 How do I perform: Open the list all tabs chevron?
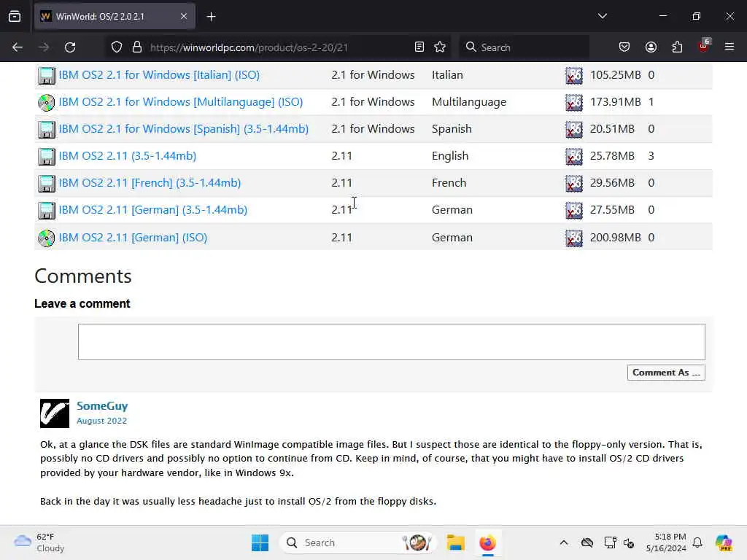pyautogui.click(x=602, y=16)
